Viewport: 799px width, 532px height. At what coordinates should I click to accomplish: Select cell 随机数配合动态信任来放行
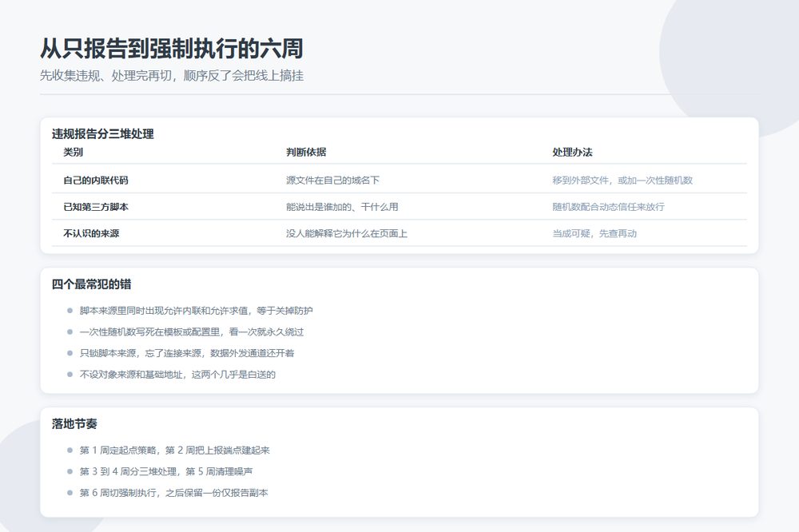[608, 207]
